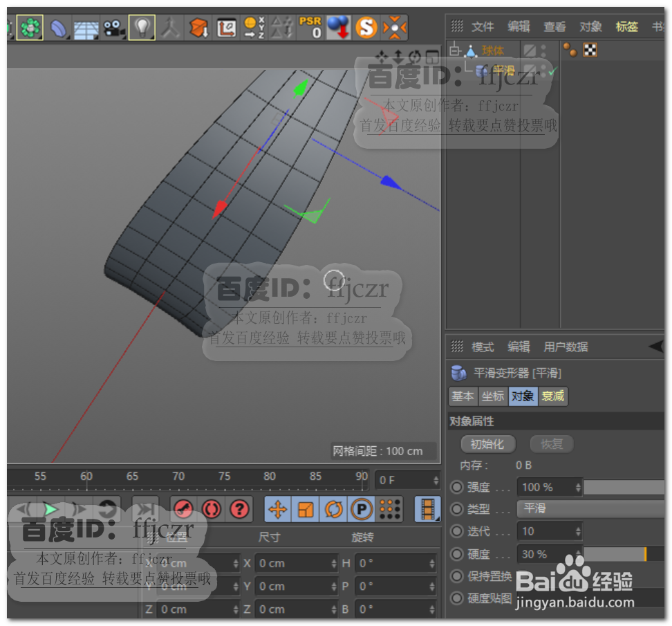The height and width of the screenshot is (626, 672).
Task: Click play forward in the timeline controls
Action: coord(50,509)
